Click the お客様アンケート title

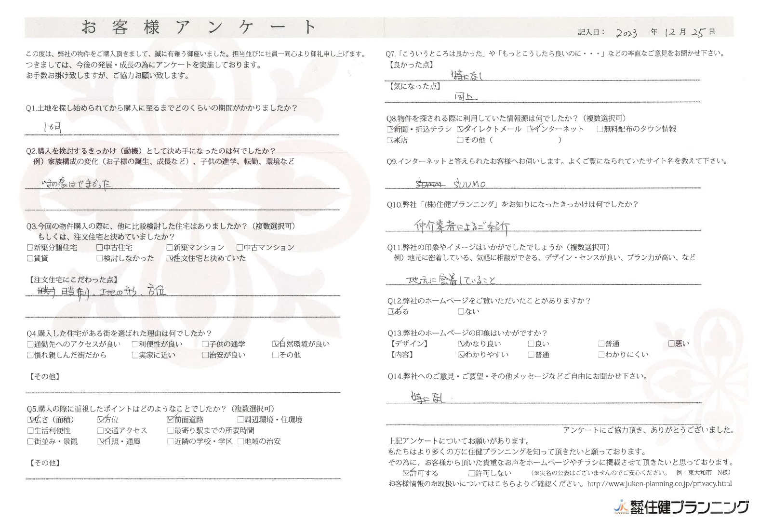coord(198,27)
